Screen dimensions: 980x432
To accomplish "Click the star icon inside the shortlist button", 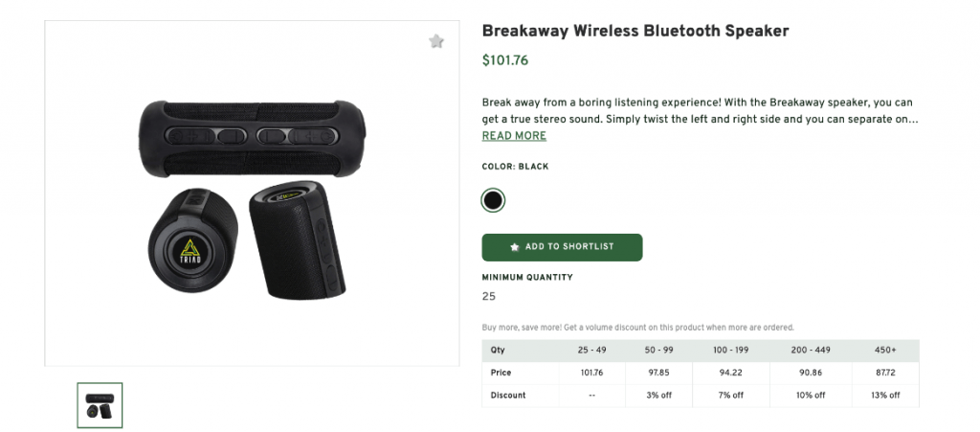I will [515, 247].
